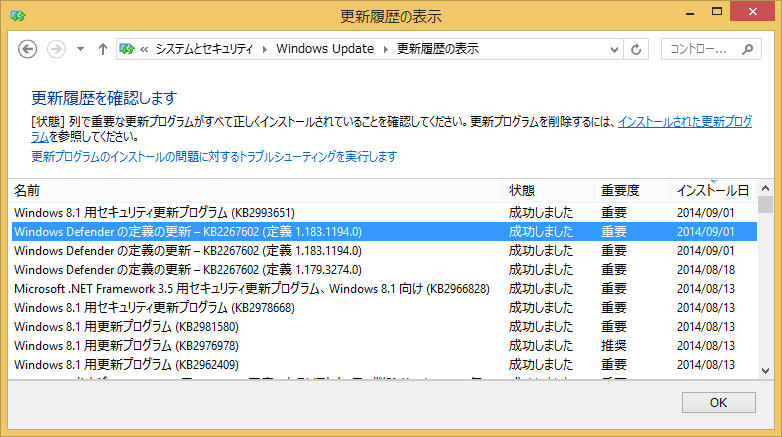Click the Windows Update icon in address bar

click(127, 49)
